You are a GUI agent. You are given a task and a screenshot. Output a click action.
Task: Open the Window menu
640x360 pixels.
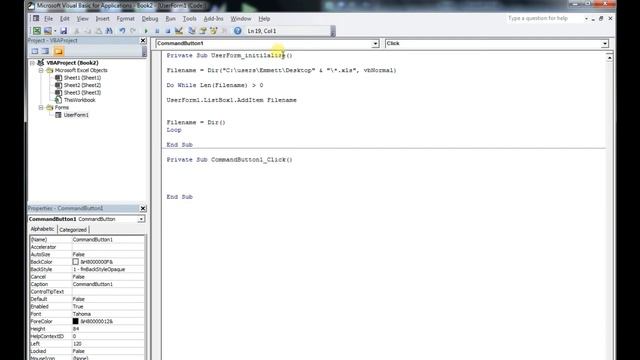click(241, 19)
